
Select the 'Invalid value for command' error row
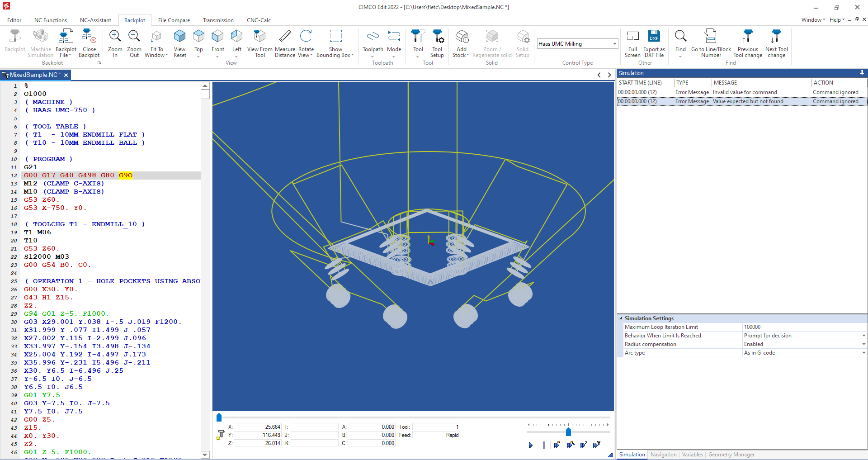click(742, 92)
